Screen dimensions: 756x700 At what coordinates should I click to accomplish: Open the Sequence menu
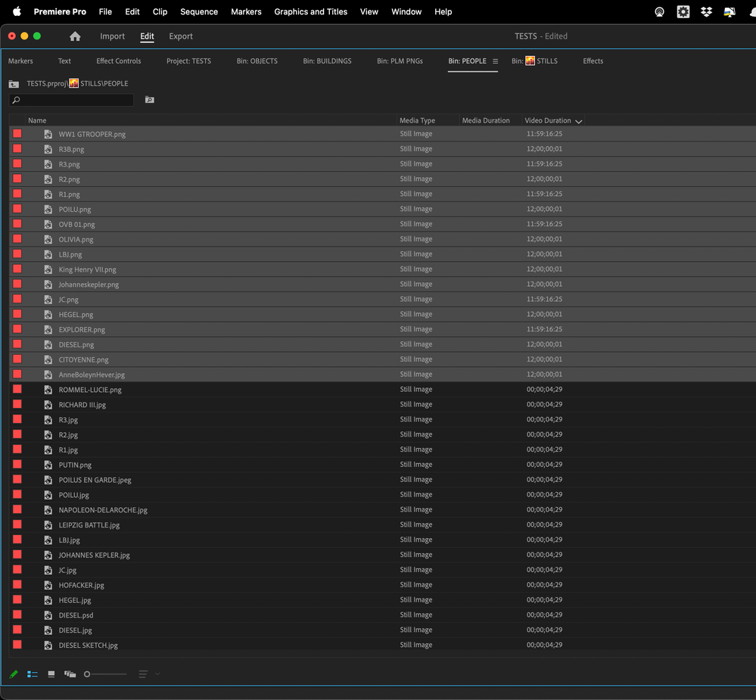tap(199, 11)
